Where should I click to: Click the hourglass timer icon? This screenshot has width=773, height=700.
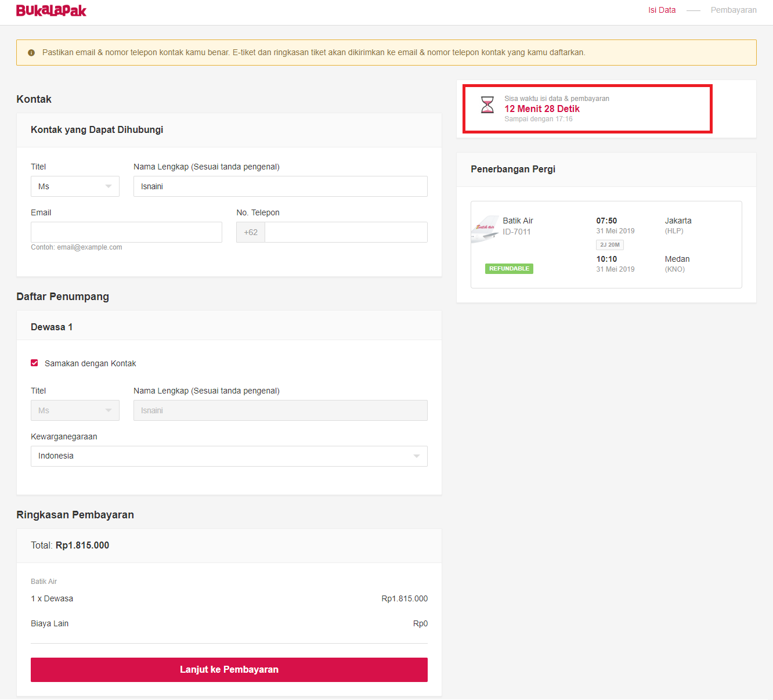[487, 105]
